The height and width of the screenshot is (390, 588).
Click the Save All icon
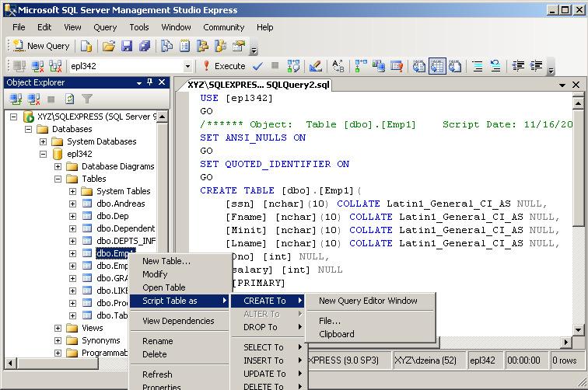[145, 46]
